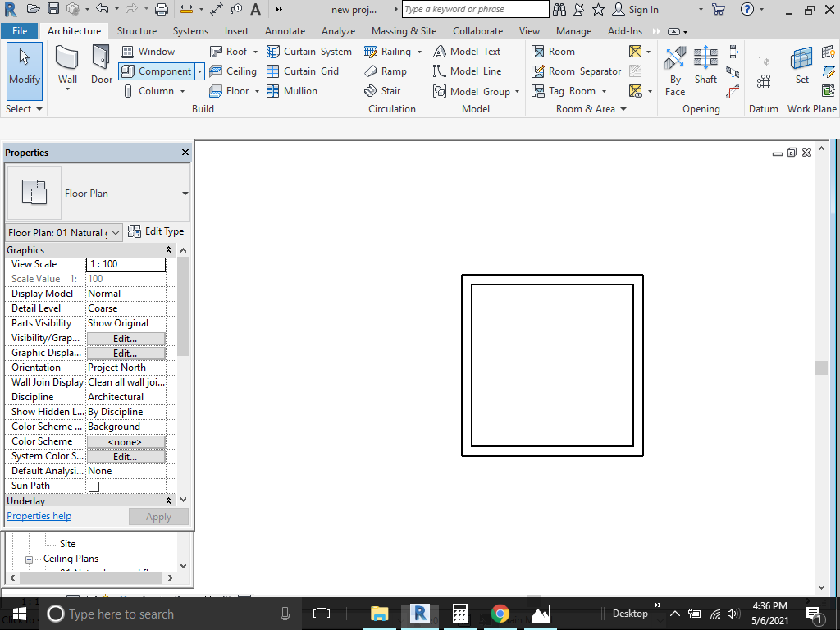Image resolution: width=840 pixels, height=630 pixels.
Task: Click Edit for Graphic Display options
Action: (126, 354)
